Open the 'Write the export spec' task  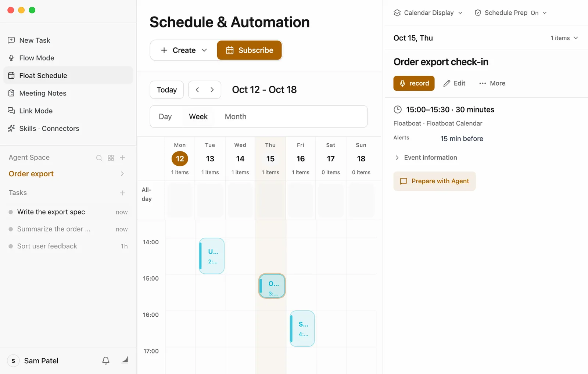(68, 212)
